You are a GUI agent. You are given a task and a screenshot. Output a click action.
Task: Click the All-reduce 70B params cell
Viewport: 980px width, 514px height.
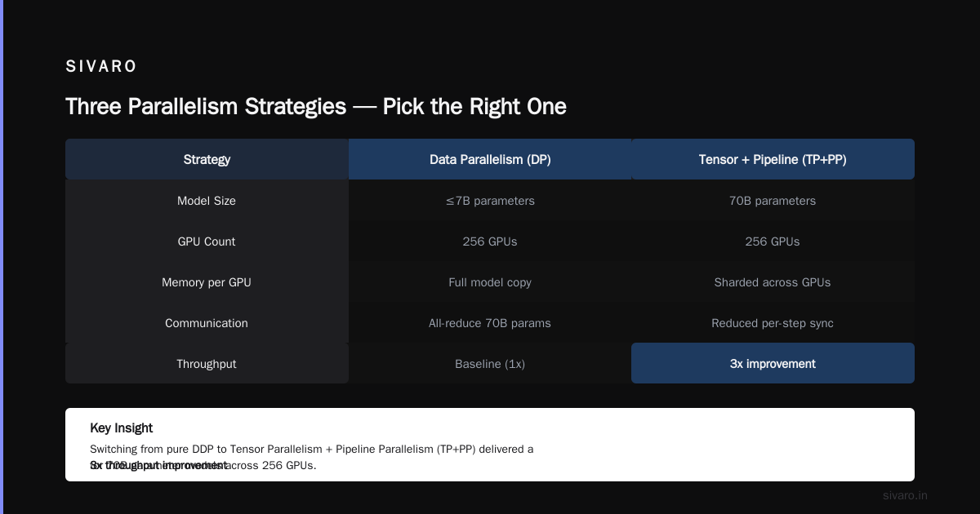490,322
